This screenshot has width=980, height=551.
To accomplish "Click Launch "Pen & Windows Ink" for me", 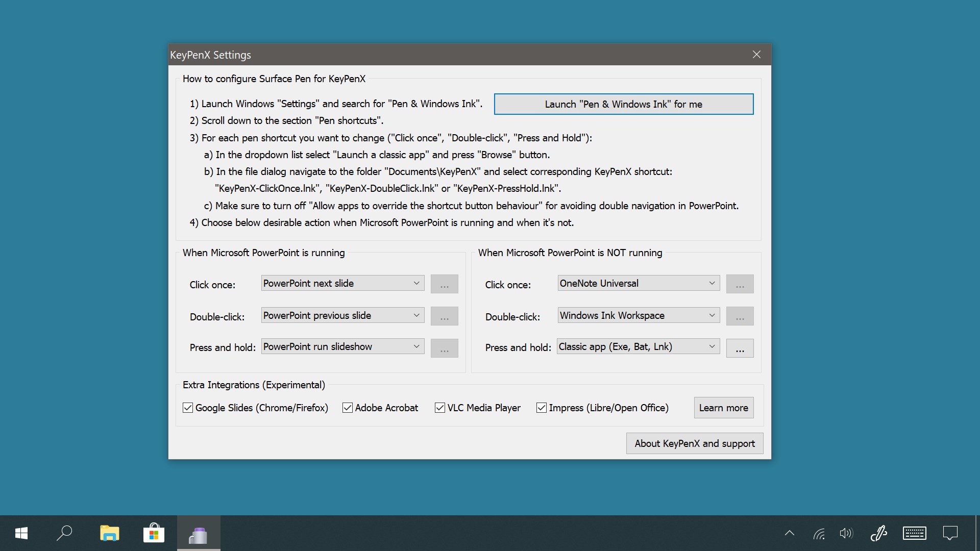I will click(x=623, y=104).
